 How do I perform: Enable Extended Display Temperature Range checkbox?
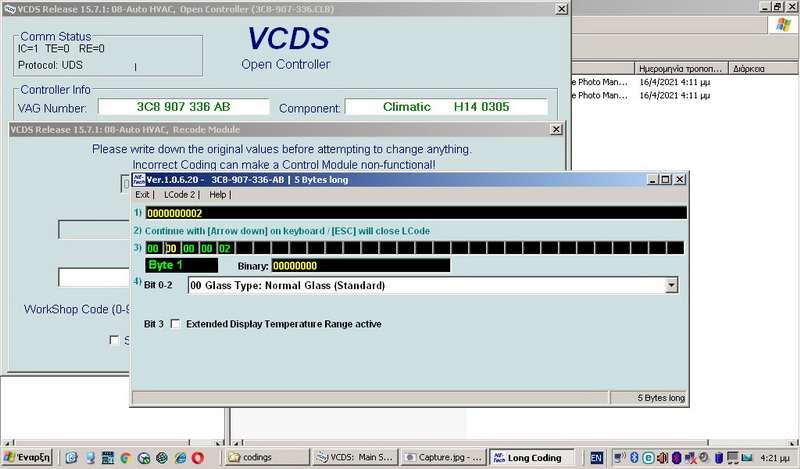(x=175, y=324)
